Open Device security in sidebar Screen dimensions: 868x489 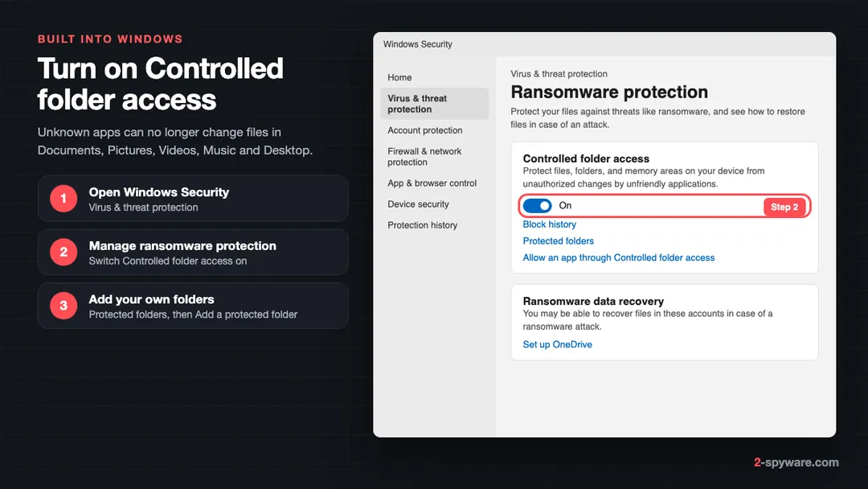click(418, 204)
